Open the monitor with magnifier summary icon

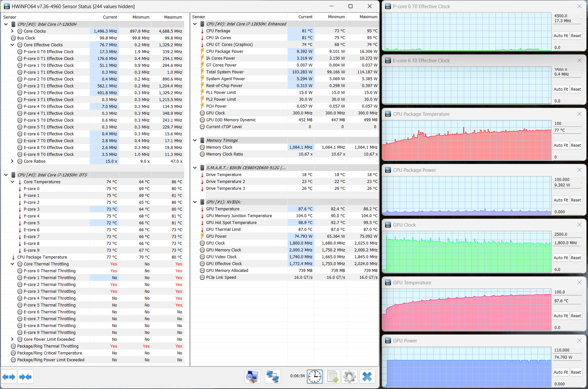point(252,377)
